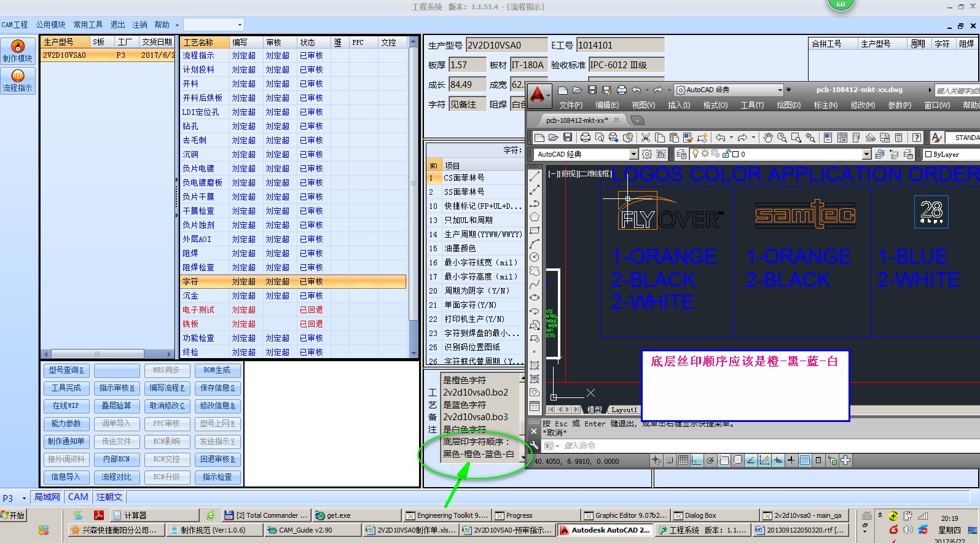This screenshot has height=543, width=980.
Task: Click the Text Style icon beside STANDARD
Action: point(936,138)
